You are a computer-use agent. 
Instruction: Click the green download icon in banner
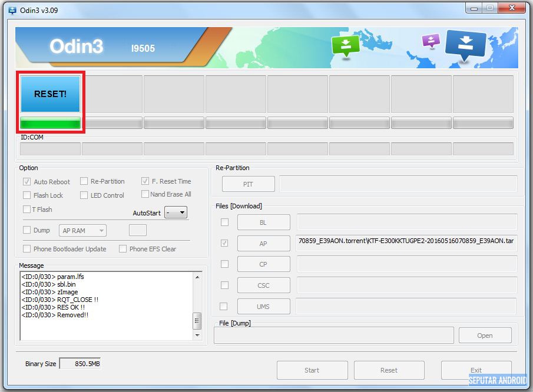point(345,46)
